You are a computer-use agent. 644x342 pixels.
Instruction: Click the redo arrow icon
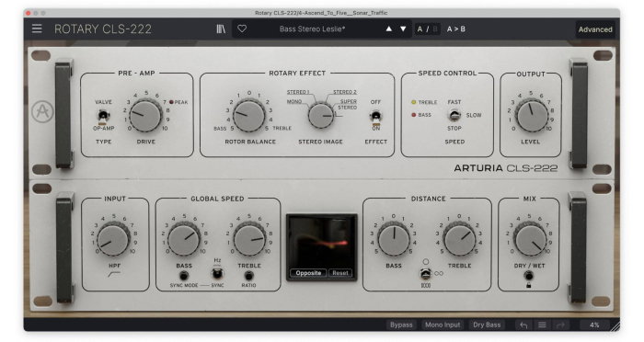pyautogui.click(x=560, y=325)
